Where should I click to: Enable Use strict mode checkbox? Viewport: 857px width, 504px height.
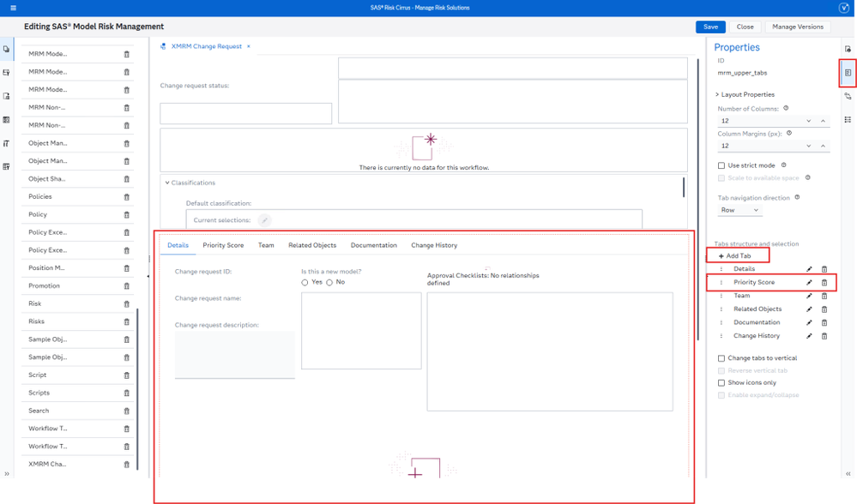[721, 165]
